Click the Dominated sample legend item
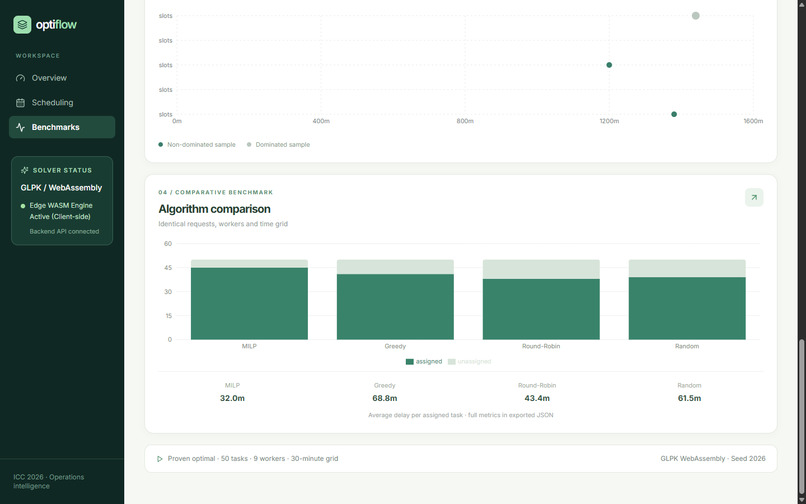The image size is (806, 504). point(278,145)
